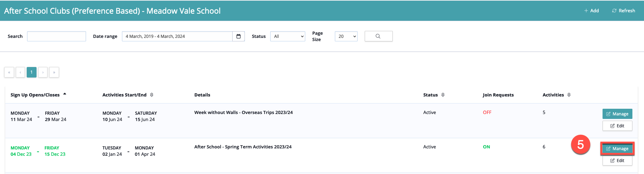
Task: Manage Week without Walls Overseas Trips
Action: click(x=617, y=114)
